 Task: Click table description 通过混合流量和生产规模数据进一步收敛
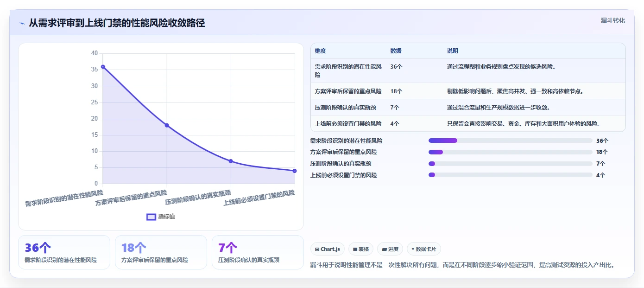point(498,108)
